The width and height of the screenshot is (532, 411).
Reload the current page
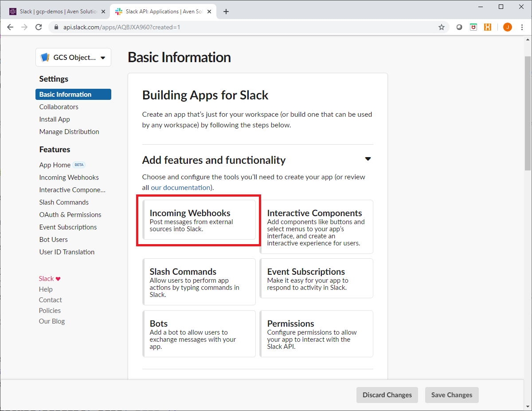[x=39, y=27]
